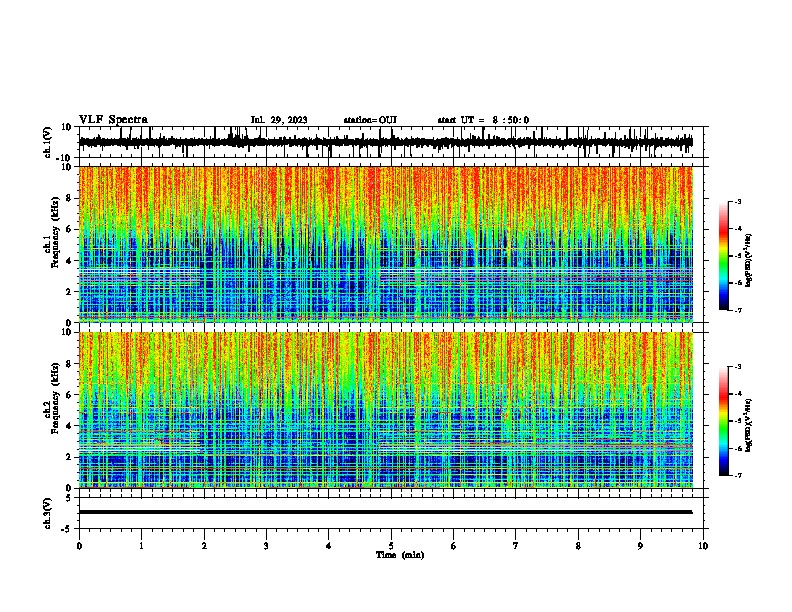Click the "-7" tick on ch.2 color bar

[737, 476]
